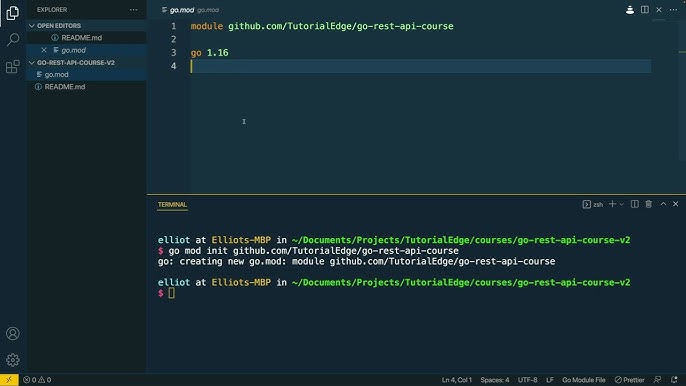This screenshot has height=386, width=686.
Task: Select README.md in Open Editors
Action: click(81, 38)
